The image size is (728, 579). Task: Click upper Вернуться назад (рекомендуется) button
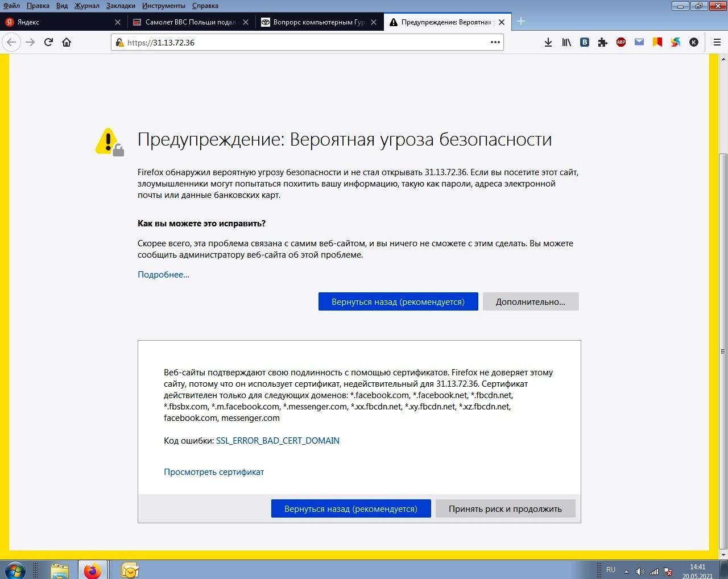(398, 301)
